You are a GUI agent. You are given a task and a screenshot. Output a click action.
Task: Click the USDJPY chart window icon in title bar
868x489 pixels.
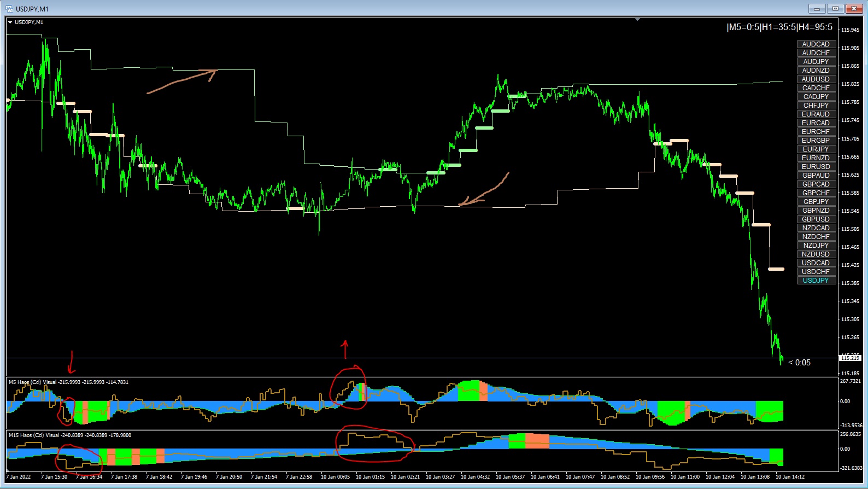pos(9,9)
